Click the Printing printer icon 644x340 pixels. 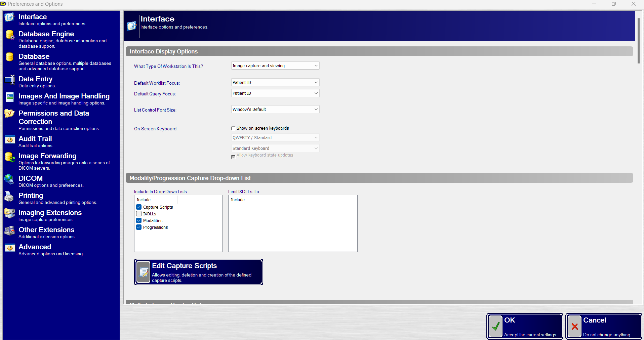9,196
